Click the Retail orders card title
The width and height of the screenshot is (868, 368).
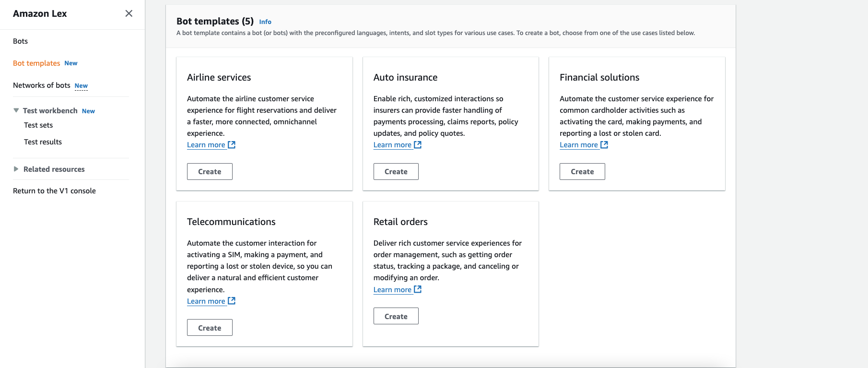(400, 222)
